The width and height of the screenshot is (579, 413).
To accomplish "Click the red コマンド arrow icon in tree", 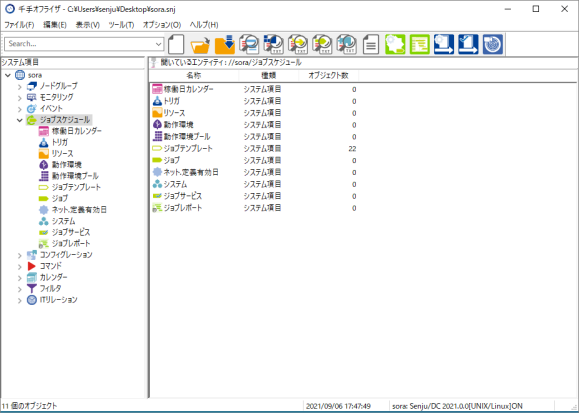I will coord(32,266).
